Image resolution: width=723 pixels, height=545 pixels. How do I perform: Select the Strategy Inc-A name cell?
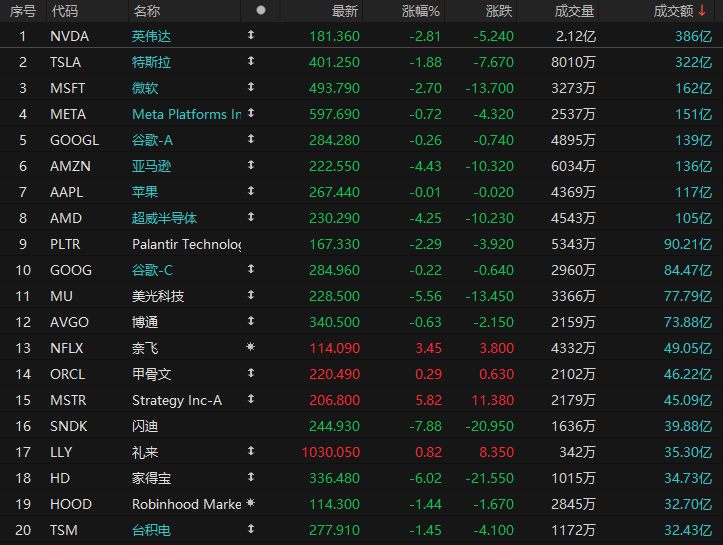tap(177, 400)
